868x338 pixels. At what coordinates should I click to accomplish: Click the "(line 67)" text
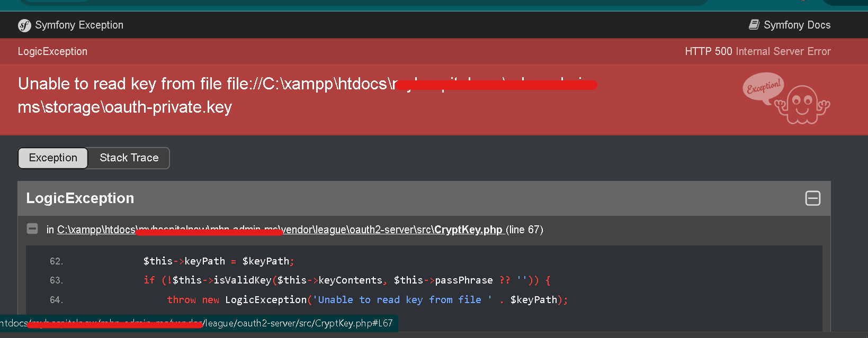pos(524,230)
